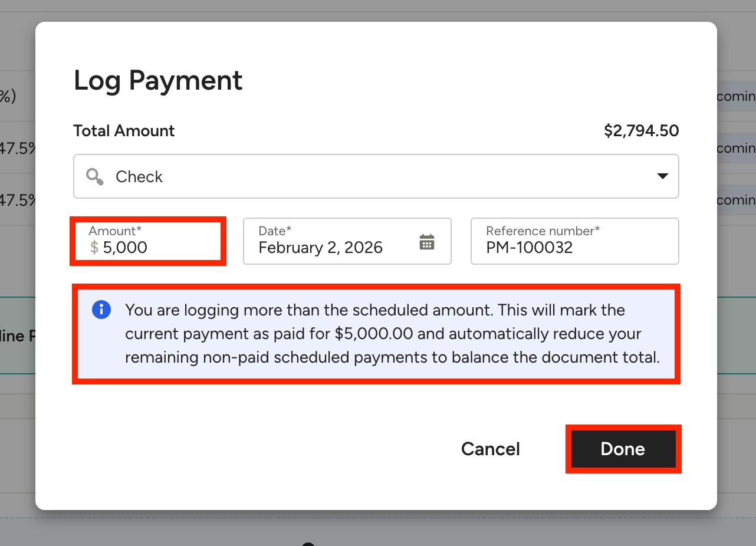
Task: Click the magnifier icon in payment method field
Action: tap(95, 176)
